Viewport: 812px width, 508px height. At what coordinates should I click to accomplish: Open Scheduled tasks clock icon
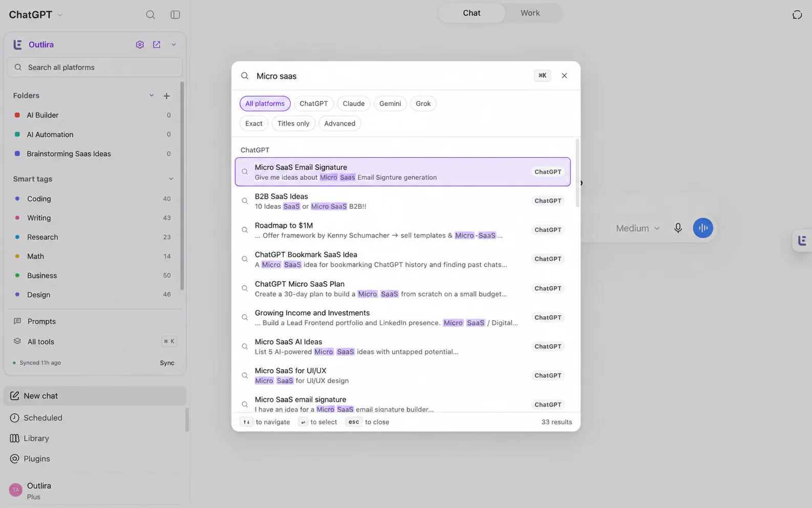(14, 418)
